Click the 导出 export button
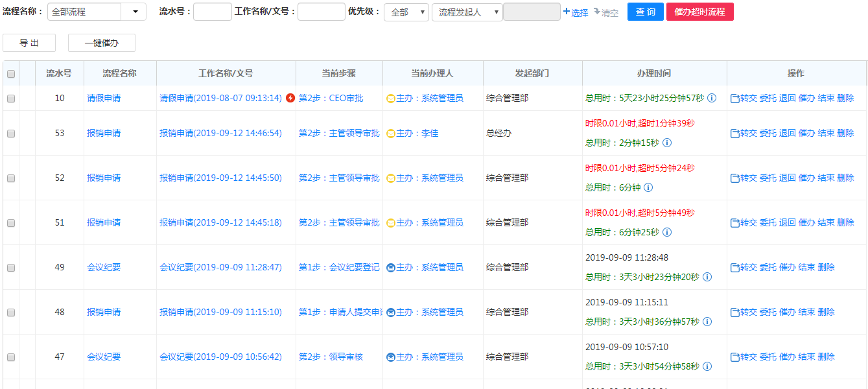Screen dimensions: 868x389 29,43
